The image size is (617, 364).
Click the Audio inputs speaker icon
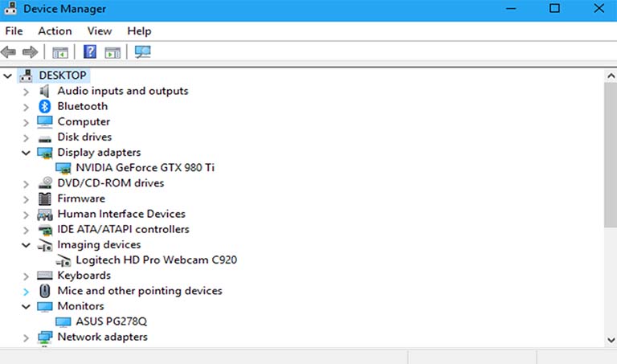click(44, 91)
